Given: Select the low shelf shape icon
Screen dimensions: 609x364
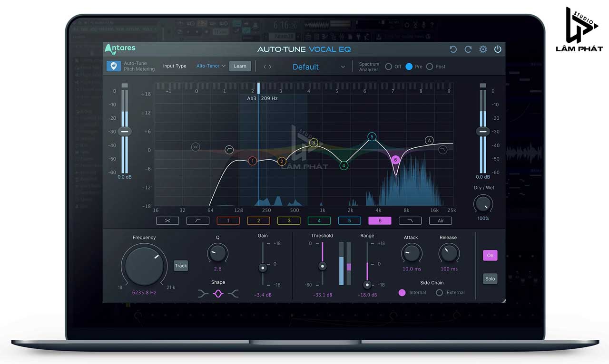Looking at the screenshot, I should pos(203,294).
